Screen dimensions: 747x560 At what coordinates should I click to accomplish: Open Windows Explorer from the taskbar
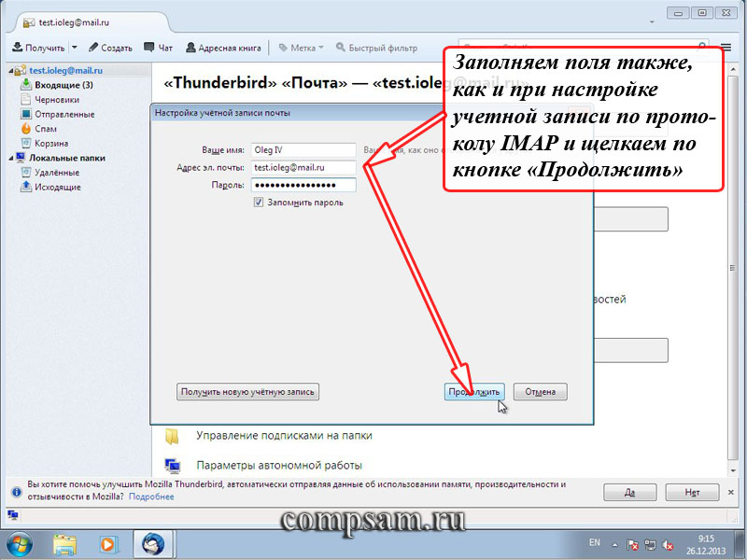[x=64, y=545]
